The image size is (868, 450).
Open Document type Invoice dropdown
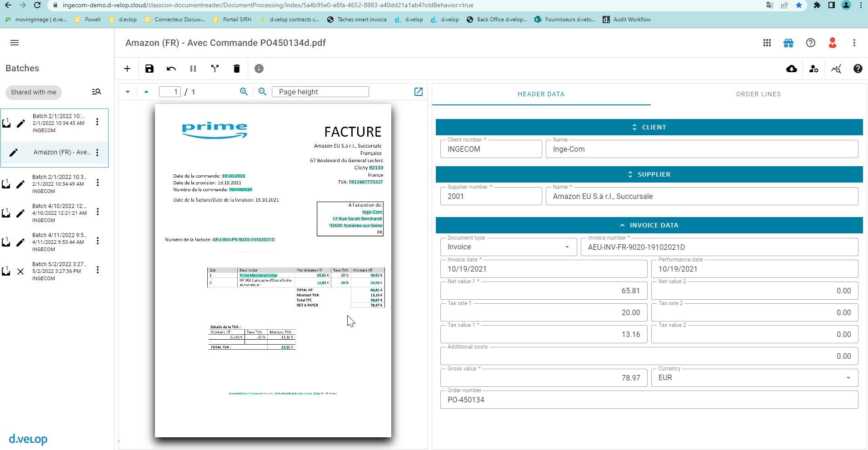[509, 247]
